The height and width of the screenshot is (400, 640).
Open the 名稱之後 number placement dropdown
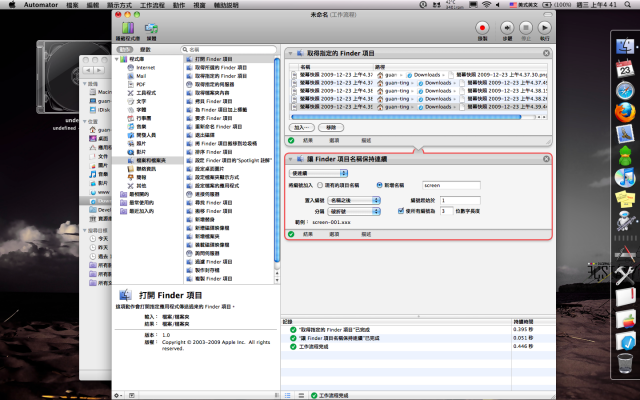point(354,200)
